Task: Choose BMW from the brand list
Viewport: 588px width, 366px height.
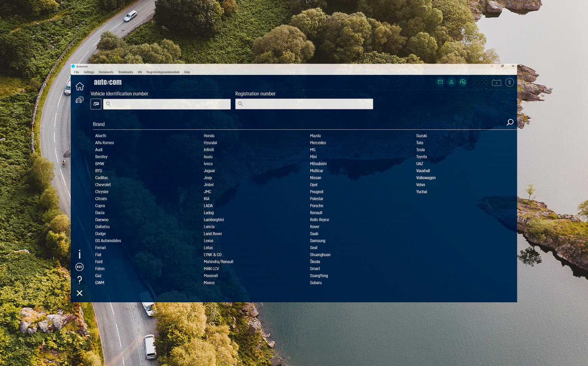Action: (x=100, y=164)
